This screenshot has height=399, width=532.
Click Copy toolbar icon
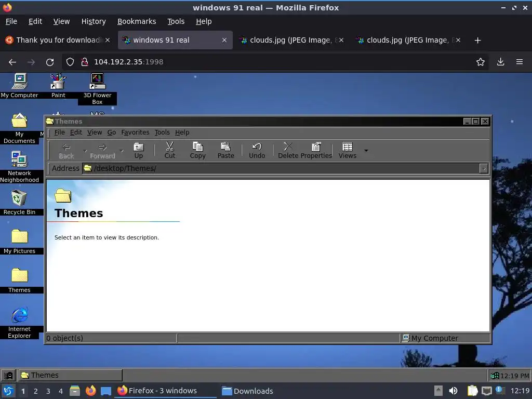point(197,151)
